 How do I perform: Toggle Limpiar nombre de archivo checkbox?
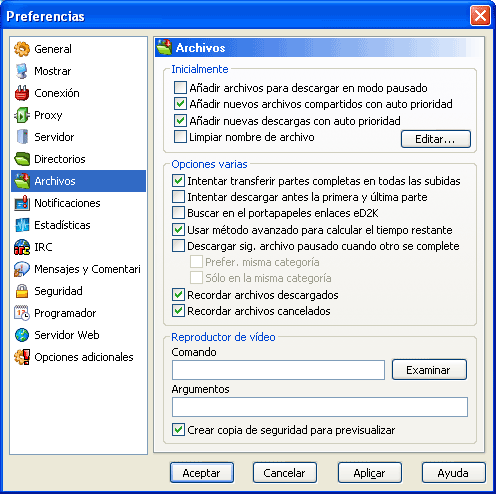point(180,137)
